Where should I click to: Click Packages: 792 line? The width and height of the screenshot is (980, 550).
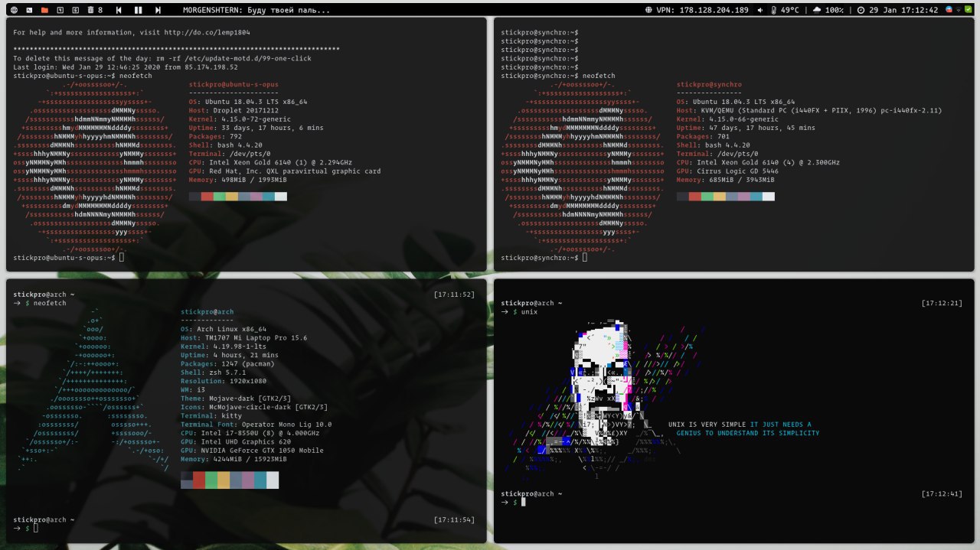coord(215,136)
